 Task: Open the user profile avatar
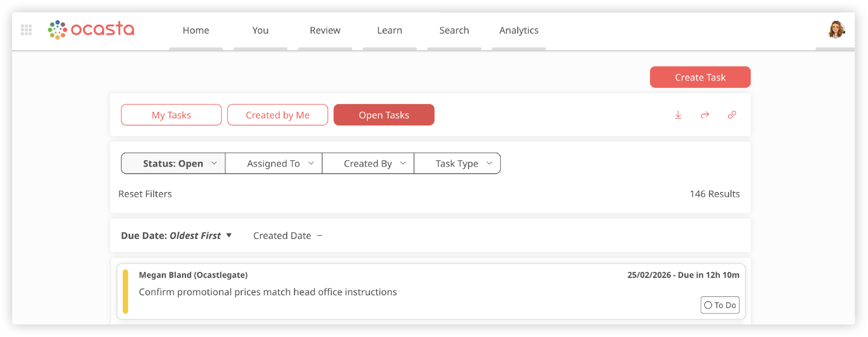pos(836,30)
